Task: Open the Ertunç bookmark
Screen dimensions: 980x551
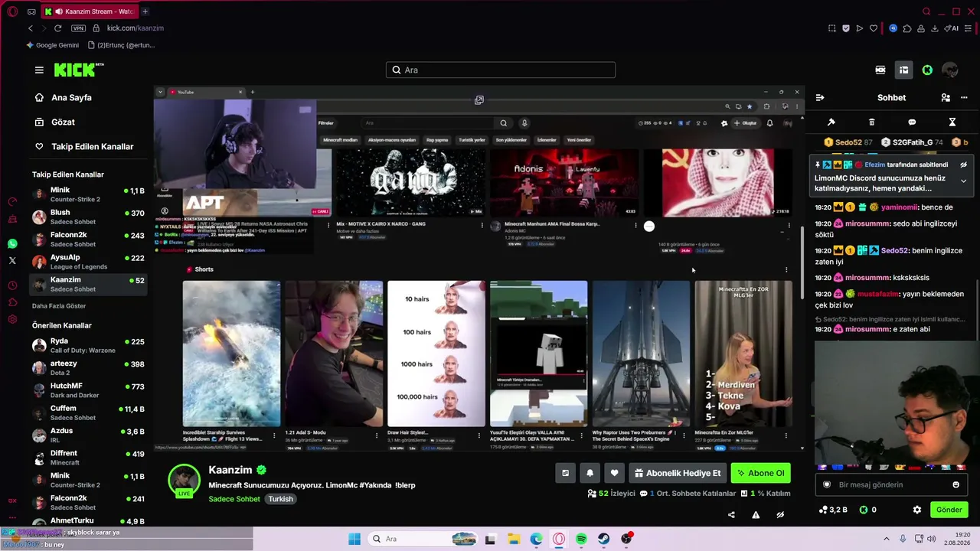Action: 122,45
